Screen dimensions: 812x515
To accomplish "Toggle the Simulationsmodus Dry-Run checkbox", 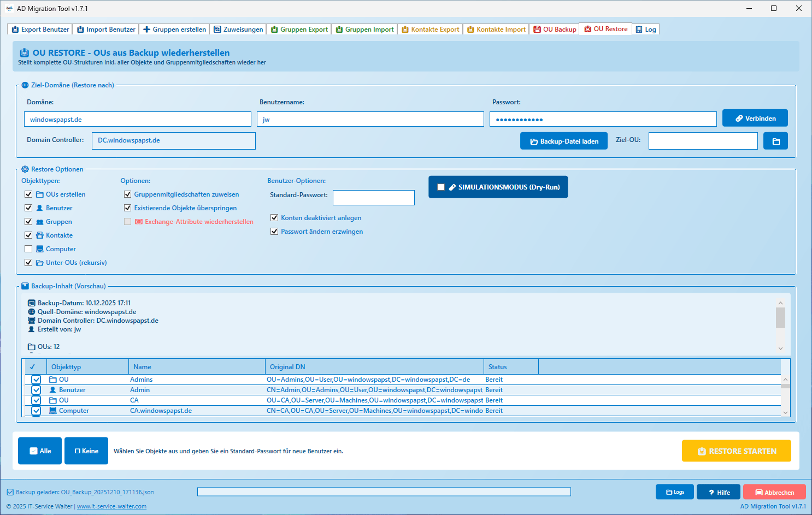I will [x=441, y=187].
